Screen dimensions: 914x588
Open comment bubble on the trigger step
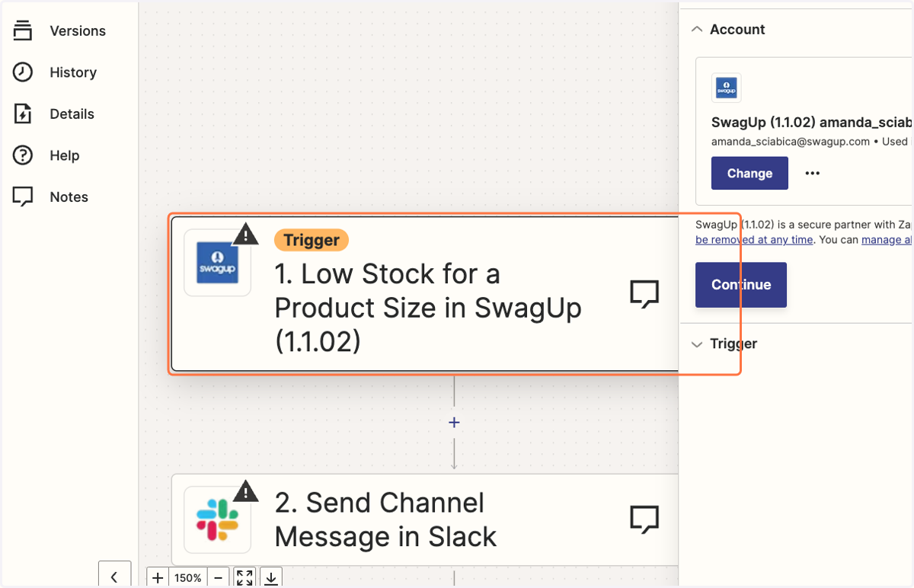click(644, 293)
